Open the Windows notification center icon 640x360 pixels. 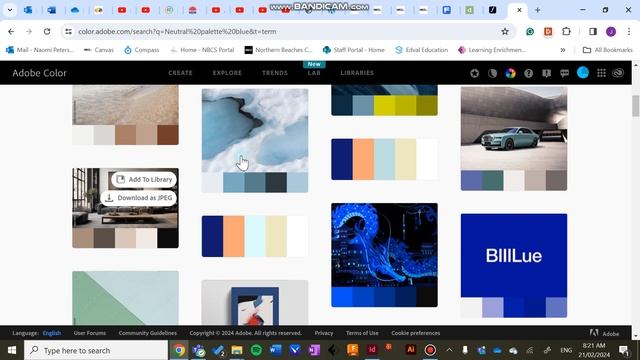point(624,350)
